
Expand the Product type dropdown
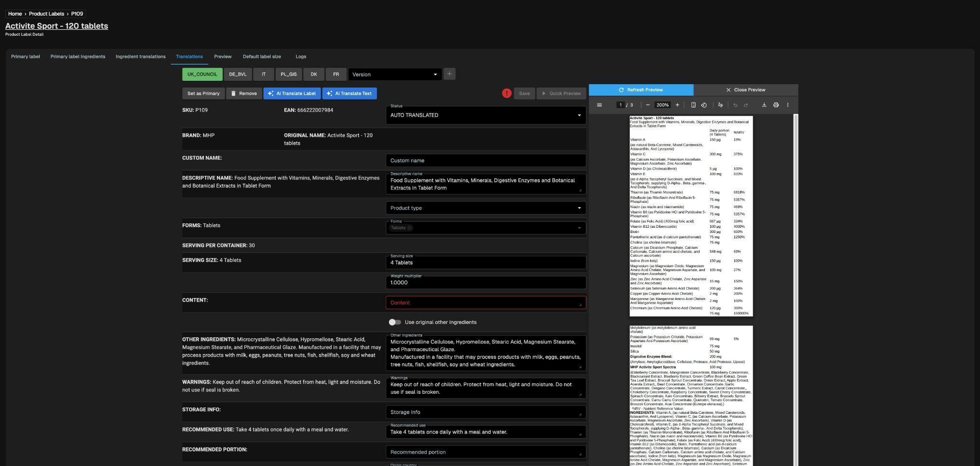[x=485, y=208]
